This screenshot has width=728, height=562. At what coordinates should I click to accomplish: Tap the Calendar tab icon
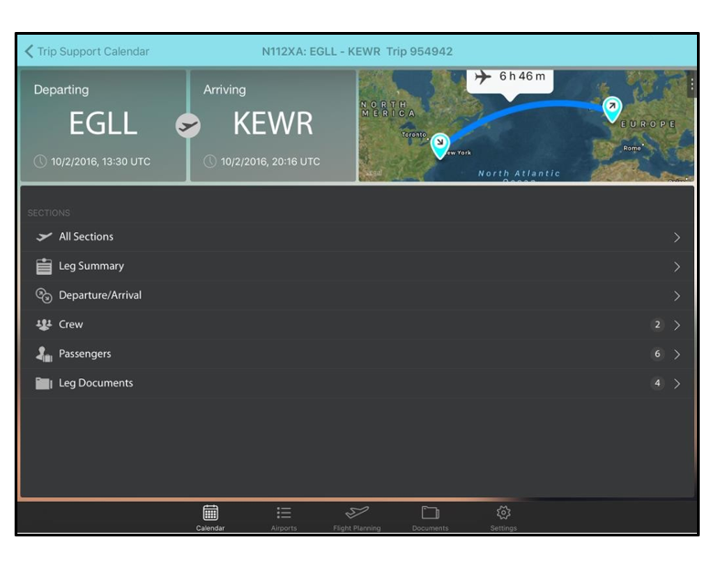tap(210, 515)
